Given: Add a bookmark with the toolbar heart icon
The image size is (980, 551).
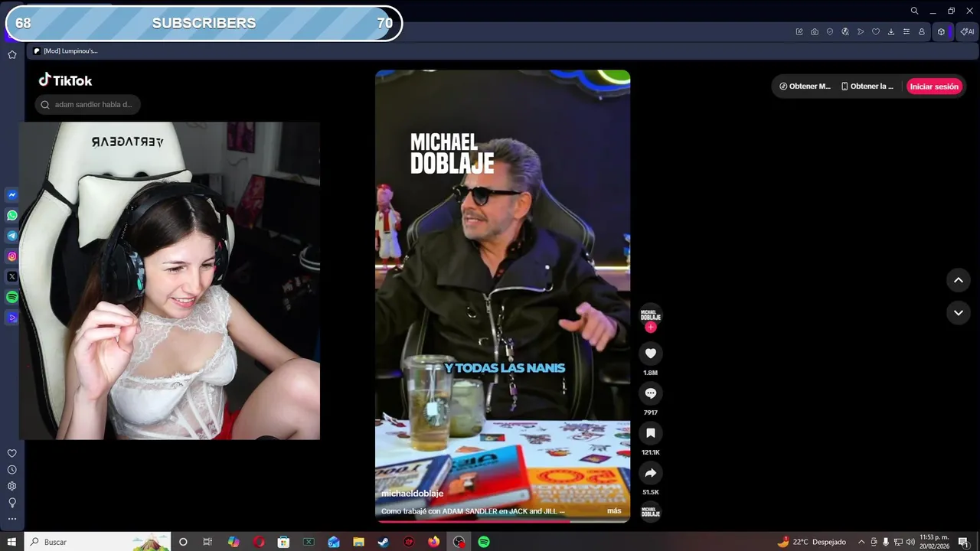Looking at the screenshot, I should 876,31.
